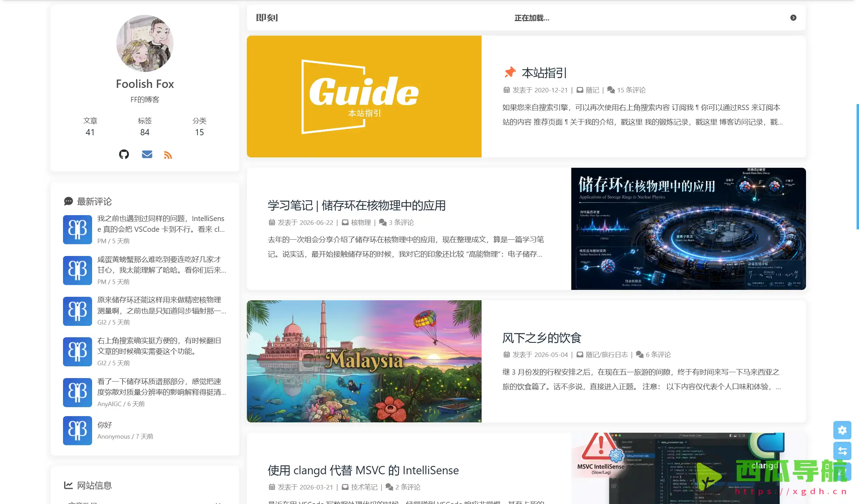Open the 2 条评论 comments link
Screen dimensions: 859x504
408,487
